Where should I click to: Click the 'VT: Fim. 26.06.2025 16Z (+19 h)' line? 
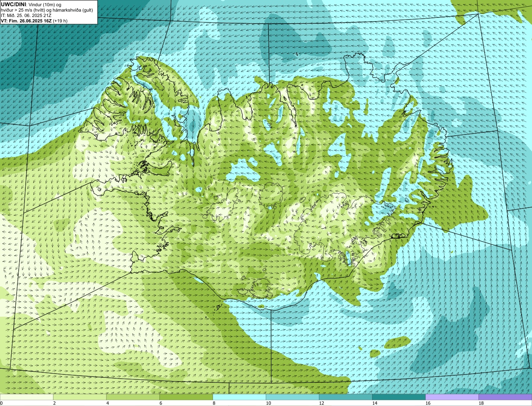pos(34,20)
